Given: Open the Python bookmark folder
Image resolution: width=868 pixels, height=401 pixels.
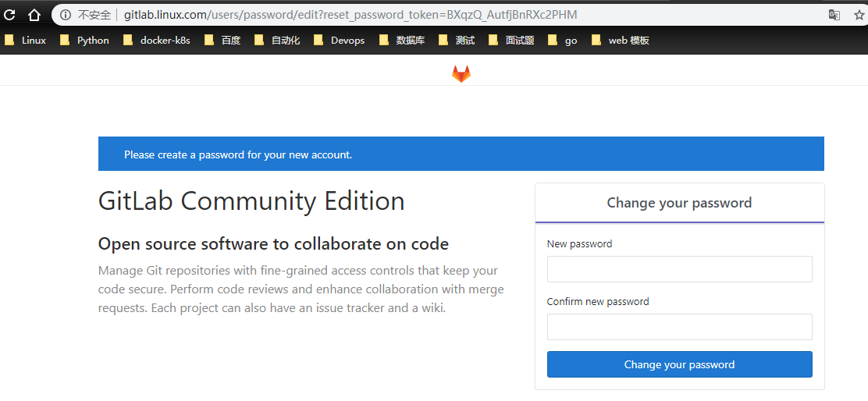Looking at the screenshot, I should (x=85, y=41).
